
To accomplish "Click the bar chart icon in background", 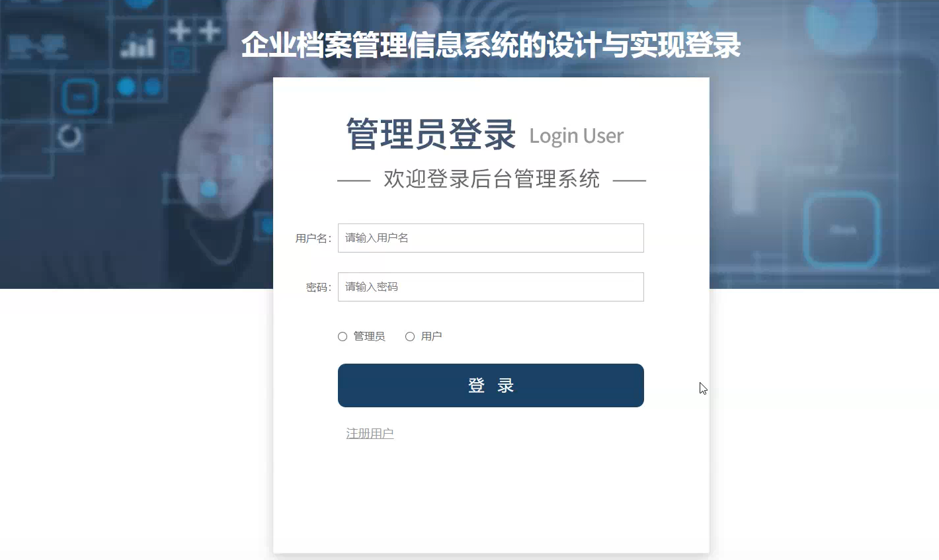I will point(138,47).
